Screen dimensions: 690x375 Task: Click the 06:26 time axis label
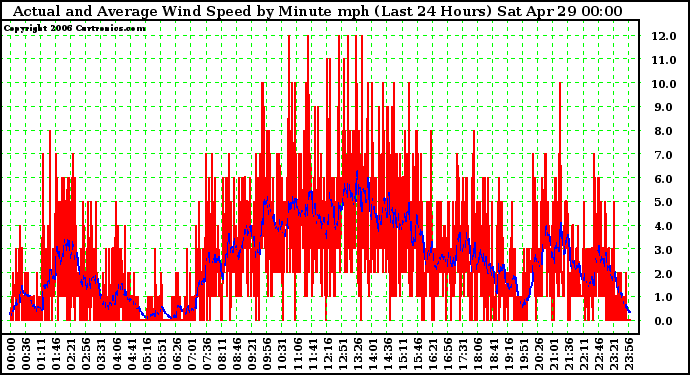click(176, 354)
